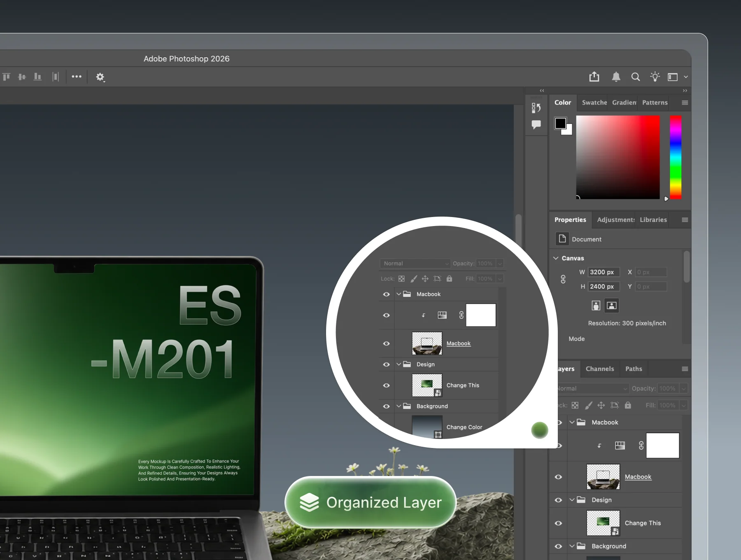Click the Share icon in top bar
This screenshot has width=741, height=560.
tap(594, 77)
